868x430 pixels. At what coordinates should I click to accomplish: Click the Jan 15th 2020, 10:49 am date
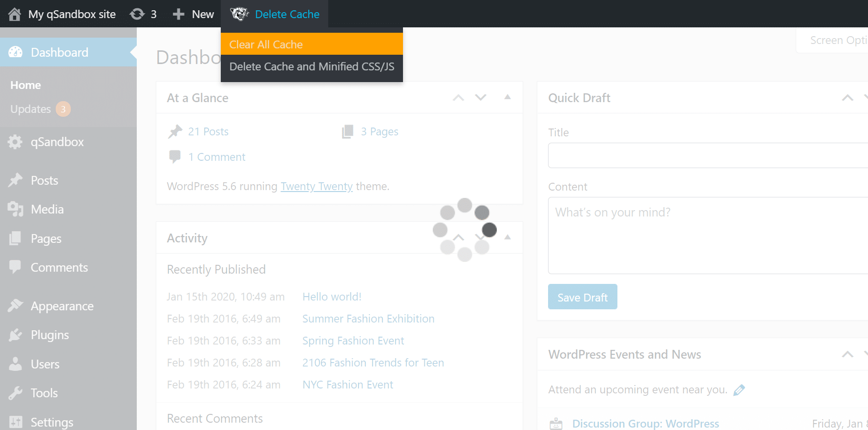click(226, 297)
